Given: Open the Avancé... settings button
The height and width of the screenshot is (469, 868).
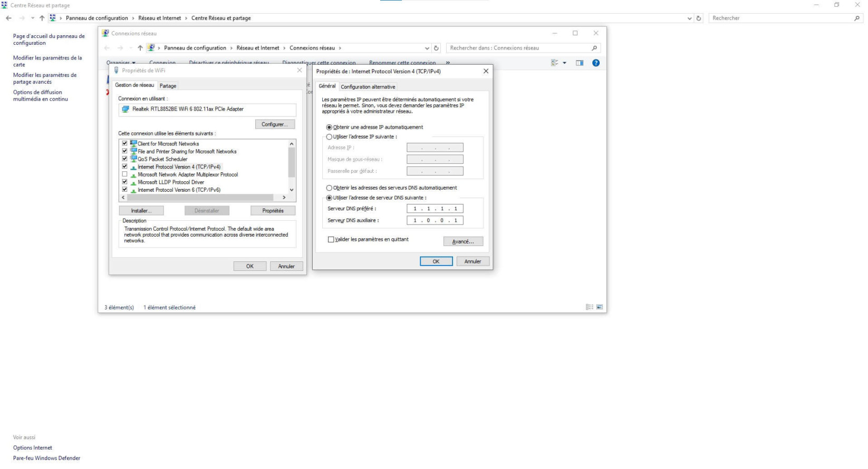Looking at the screenshot, I should point(463,242).
